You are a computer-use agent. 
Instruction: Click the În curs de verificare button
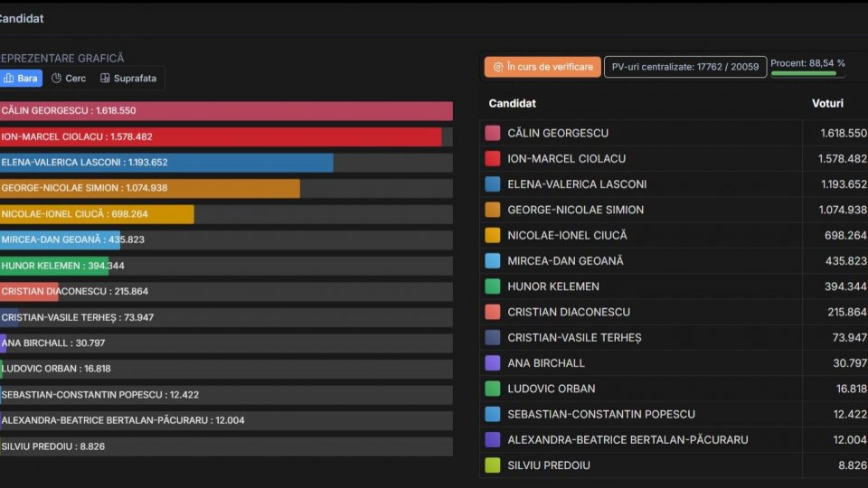542,67
